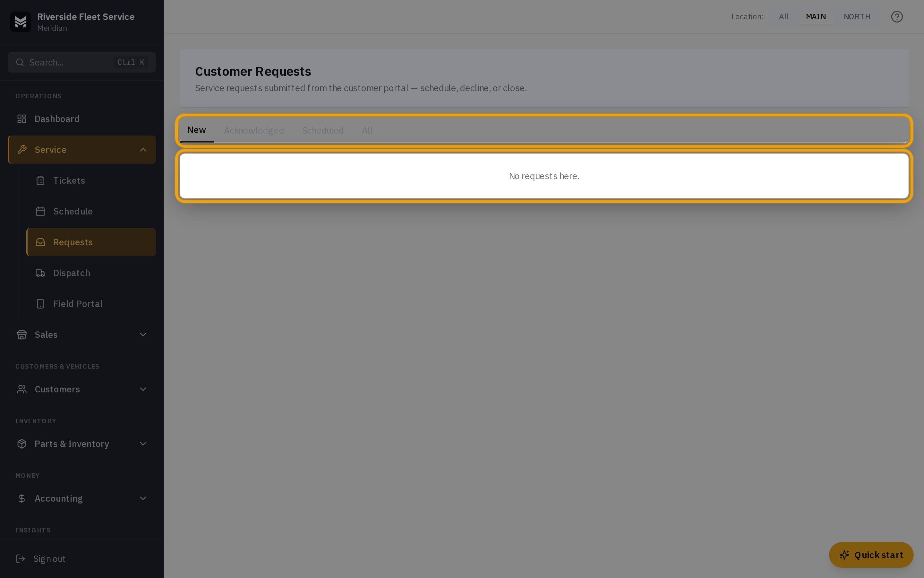The image size is (924, 578).
Task: Click the Sign out arrow icon
Action: (x=21, y=559)
